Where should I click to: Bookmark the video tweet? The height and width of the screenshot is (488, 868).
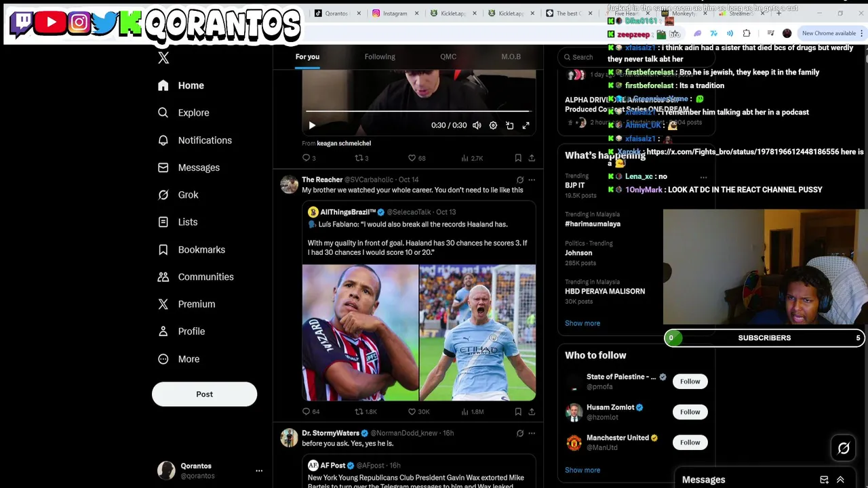coord(518,158)
